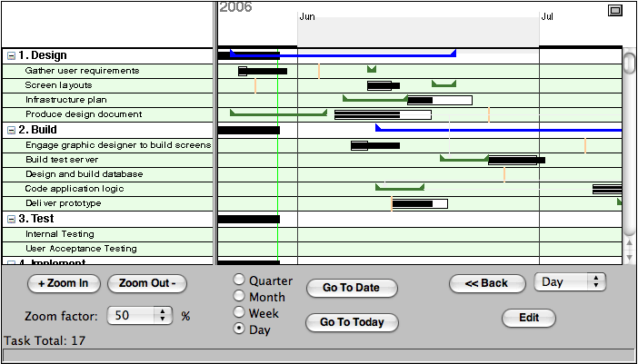Viewport: 638px width, 364px height.
Task: Select the Internal Testing task row
Action: (107, 235)
